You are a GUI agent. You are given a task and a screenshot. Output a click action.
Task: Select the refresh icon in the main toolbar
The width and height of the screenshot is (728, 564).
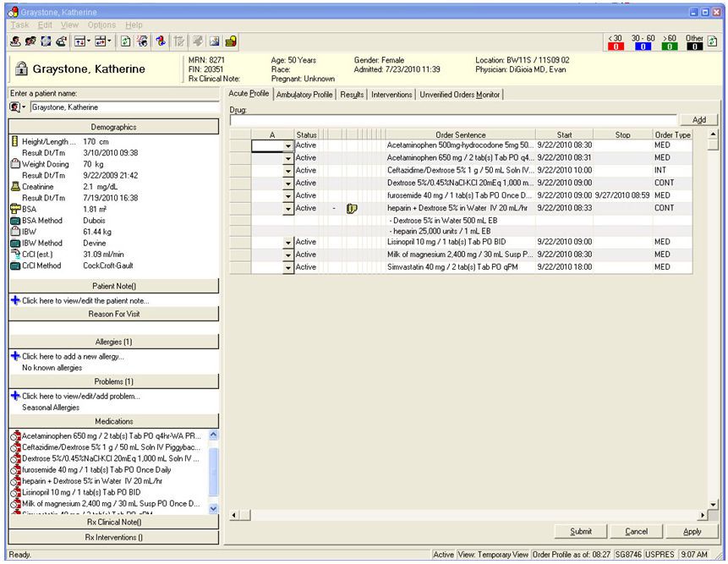click(x=125, y=41)
